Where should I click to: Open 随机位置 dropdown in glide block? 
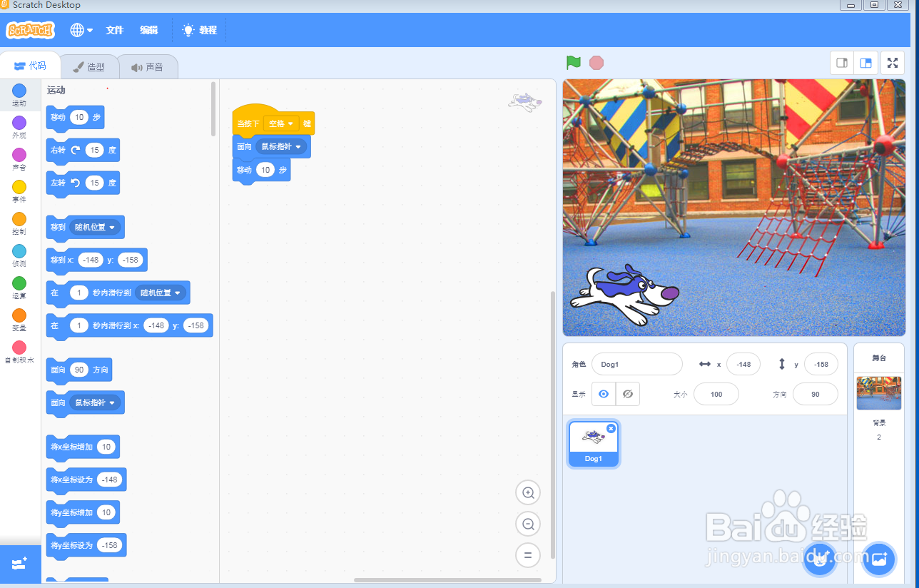161,293
